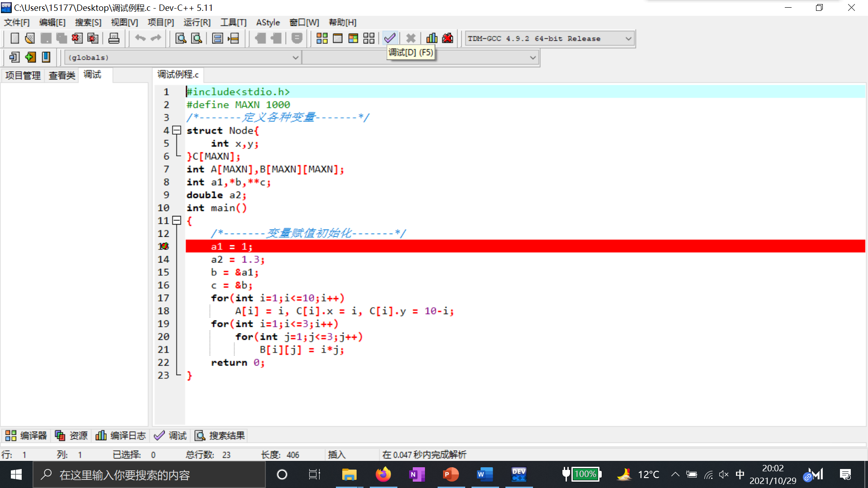Viewport: 868px width, 488px height.
Task: Select the 调试例程.c editor tab
Action: click(x=178, y=75)
